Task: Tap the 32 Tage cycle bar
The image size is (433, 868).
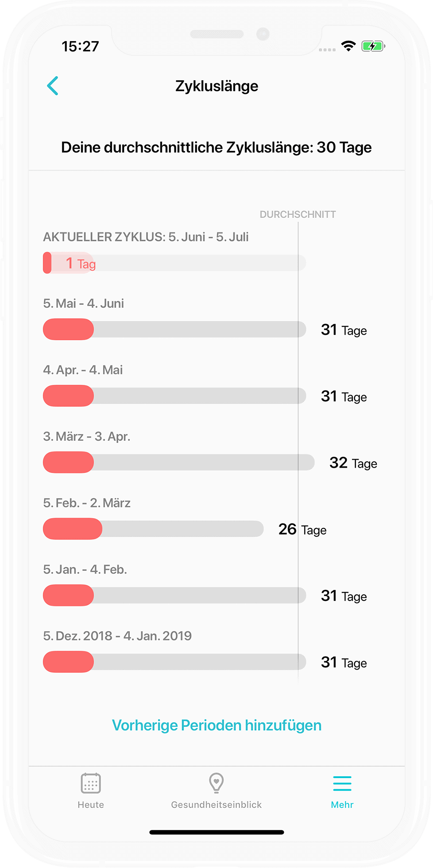Action: 179,462
